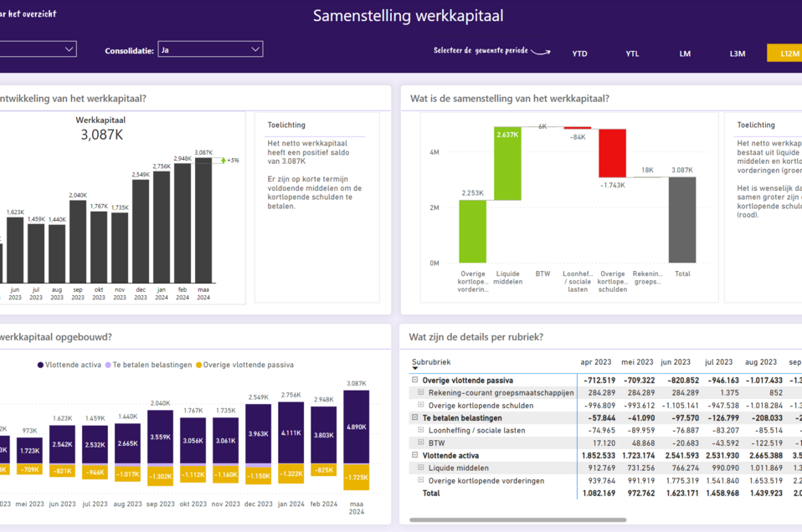Switch period to LM

[x=685, y=54]
